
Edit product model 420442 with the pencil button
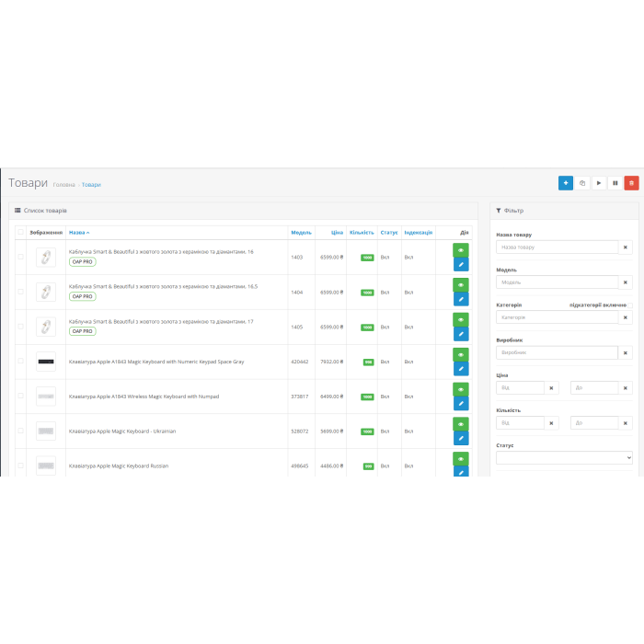pyautogui.click(x=461, y=369)
